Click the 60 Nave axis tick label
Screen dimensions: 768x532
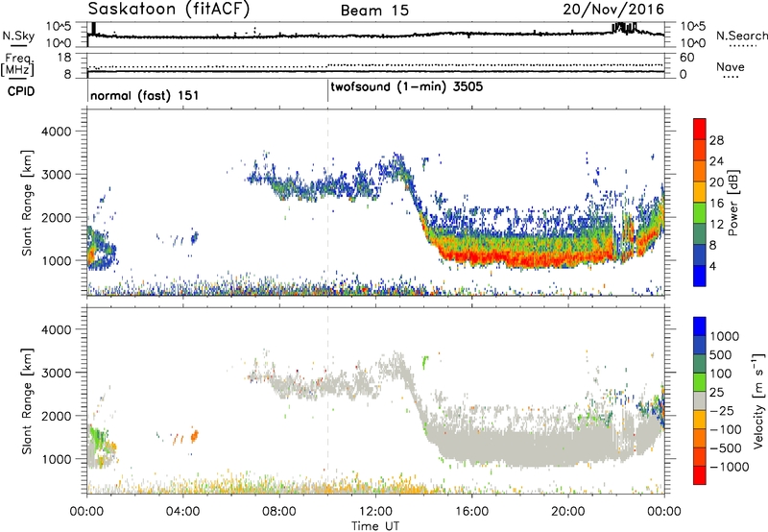click(687, 58)
